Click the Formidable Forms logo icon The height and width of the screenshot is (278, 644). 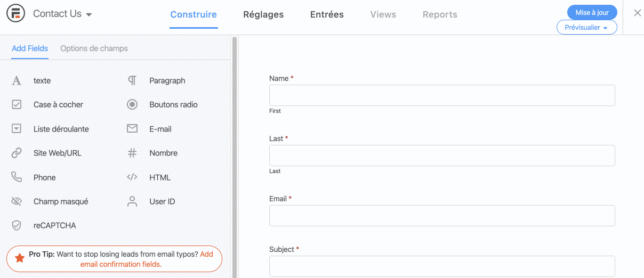(x=16, y=13)
